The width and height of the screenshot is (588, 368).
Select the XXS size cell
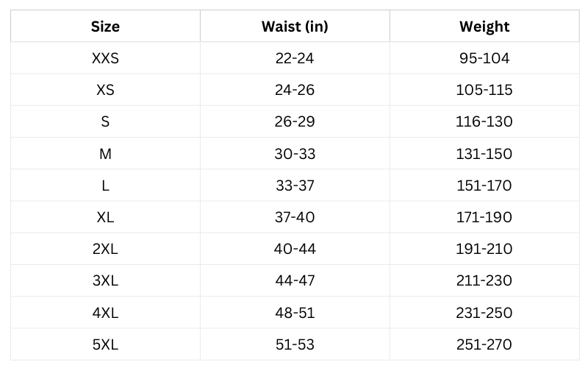coord(105,58)
